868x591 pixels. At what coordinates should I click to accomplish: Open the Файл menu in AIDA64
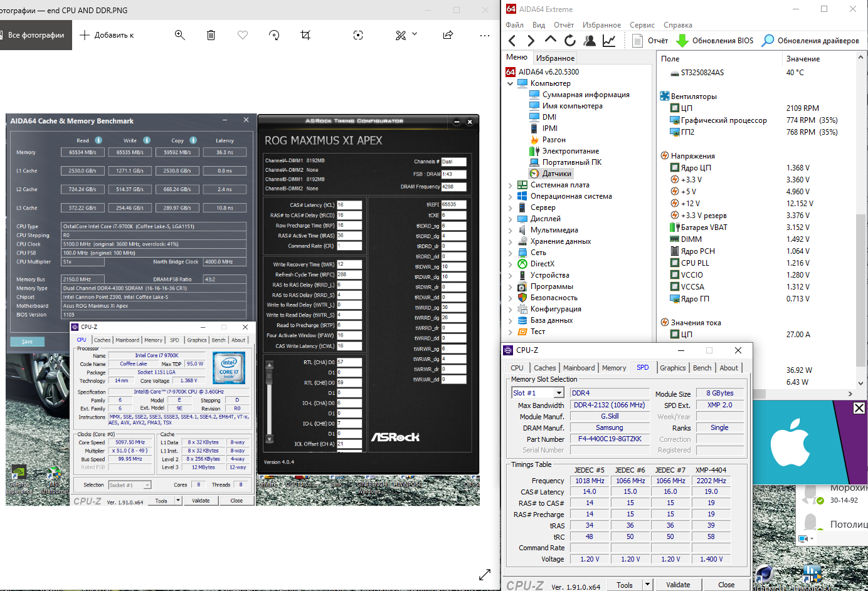click(515, 25)
